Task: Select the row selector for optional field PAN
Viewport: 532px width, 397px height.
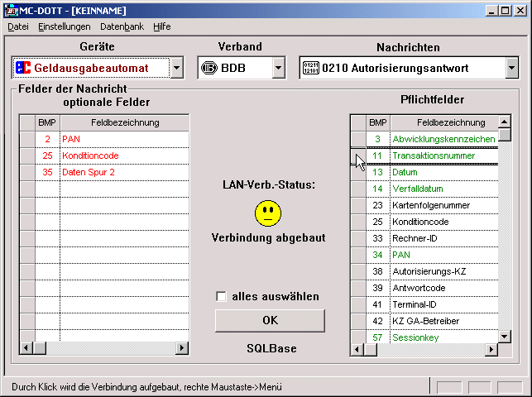Action: (x=27, y=139)
